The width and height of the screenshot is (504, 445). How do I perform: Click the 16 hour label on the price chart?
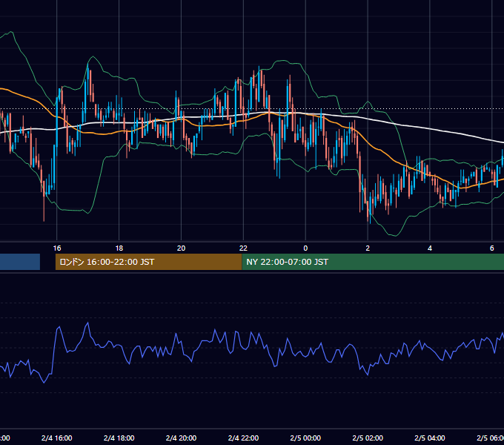[x=57, y=248]
